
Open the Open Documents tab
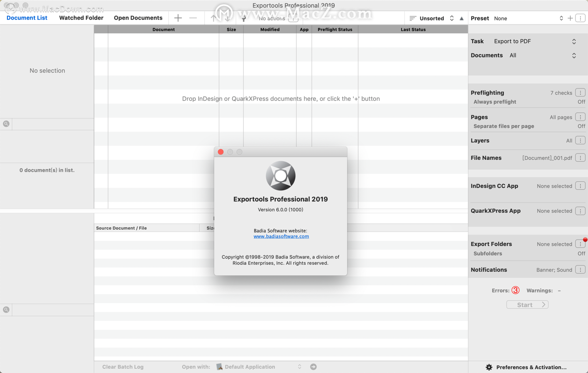(x=138, y=18)
